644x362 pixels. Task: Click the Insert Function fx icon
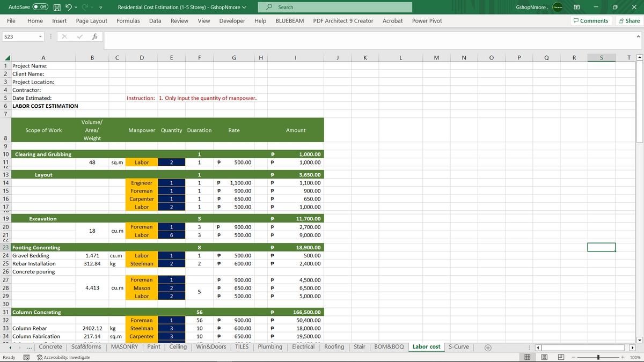pyautogui.click(x=94, y=37)
